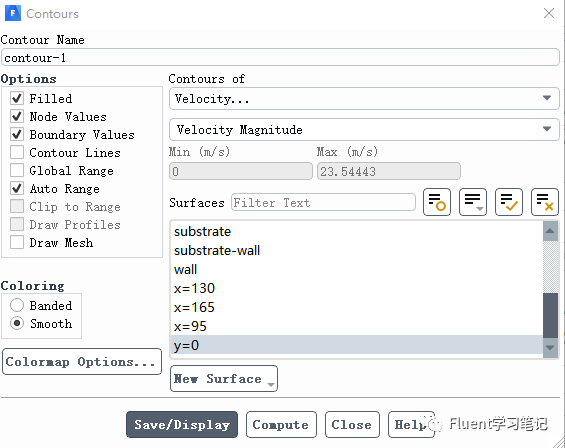
Task: Select the Banded coloring radio button
Action: 17,305
